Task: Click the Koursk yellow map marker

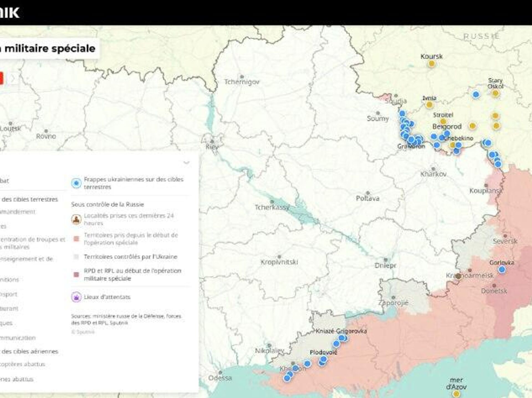Action: pos(431,64)
